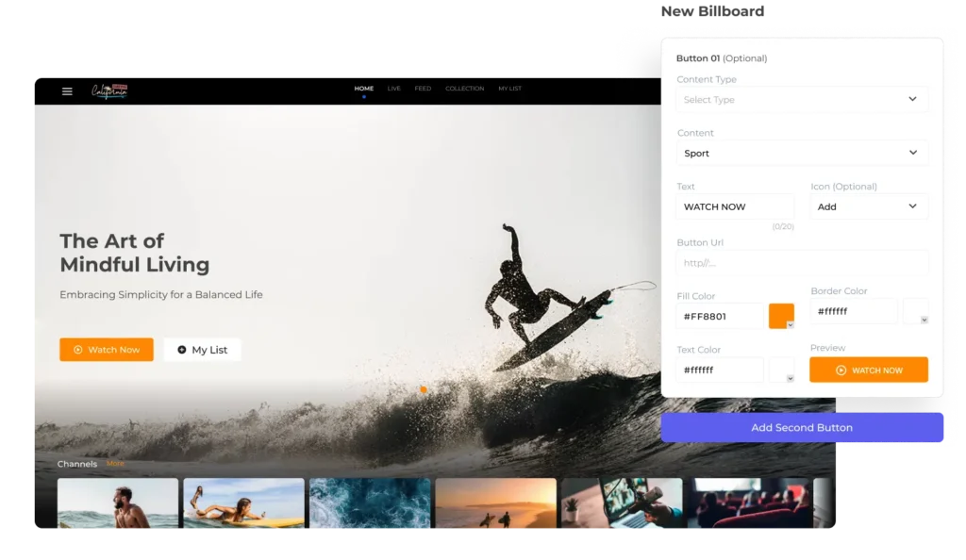
Task: Expand the Content dropdown showing Sport
Action: (911, 153)
